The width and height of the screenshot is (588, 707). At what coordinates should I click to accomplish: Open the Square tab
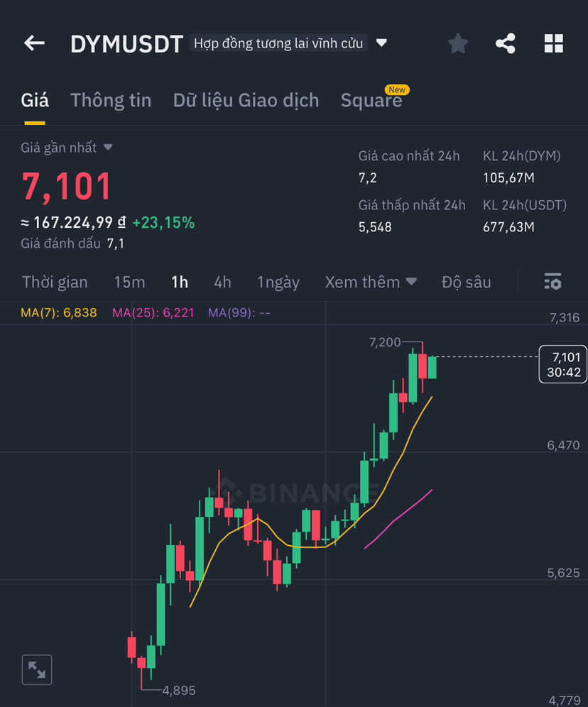point(372,100)
